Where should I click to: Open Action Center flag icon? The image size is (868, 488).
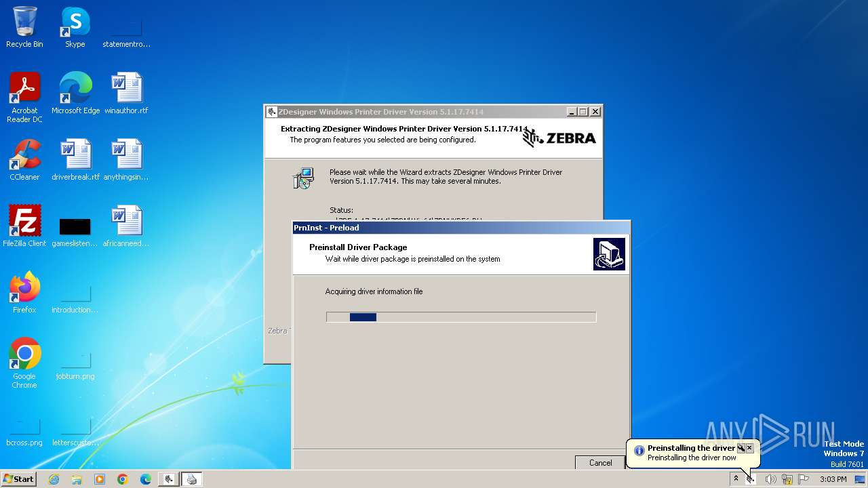click(804, 479)
